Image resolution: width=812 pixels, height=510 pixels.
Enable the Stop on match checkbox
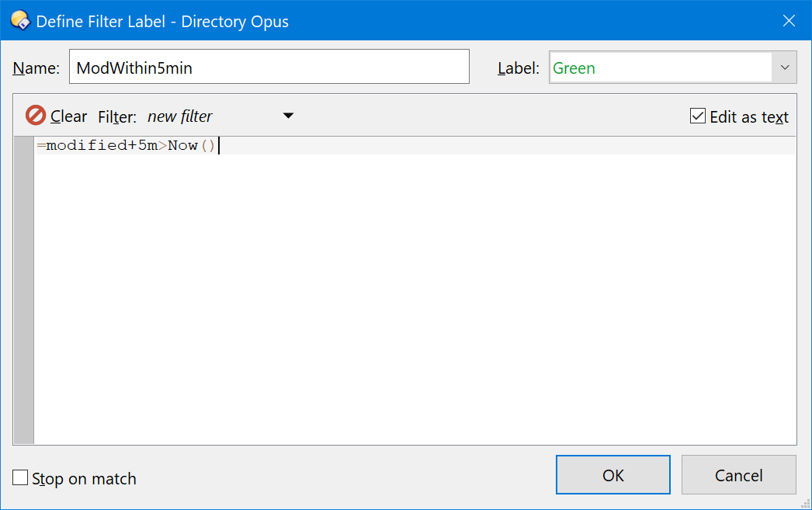(x=20, y=477)
